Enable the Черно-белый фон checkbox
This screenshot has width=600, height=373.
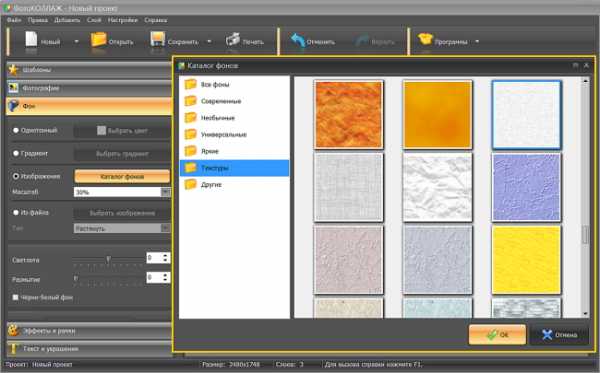(15, 297)
